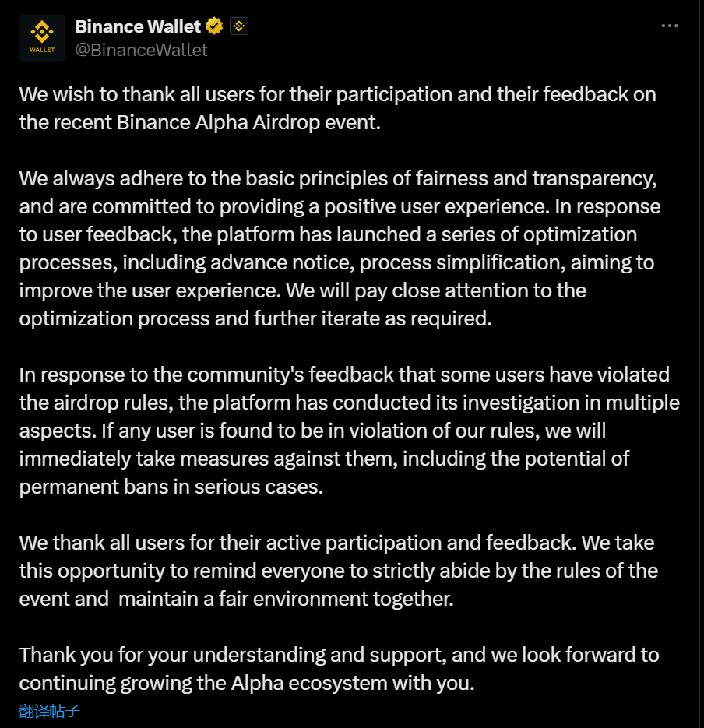Click the paragraph starting "We always adhere"
704x728 pixels.
[x=339, y=248]
